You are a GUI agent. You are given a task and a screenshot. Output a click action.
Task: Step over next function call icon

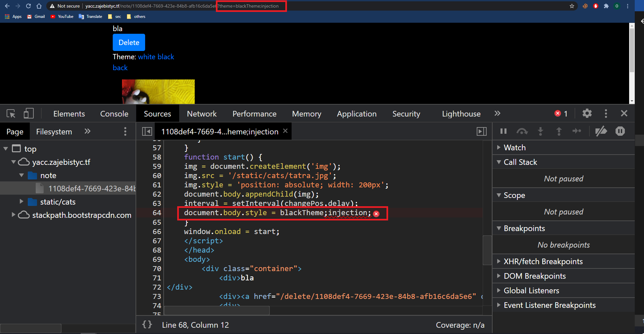522,131
